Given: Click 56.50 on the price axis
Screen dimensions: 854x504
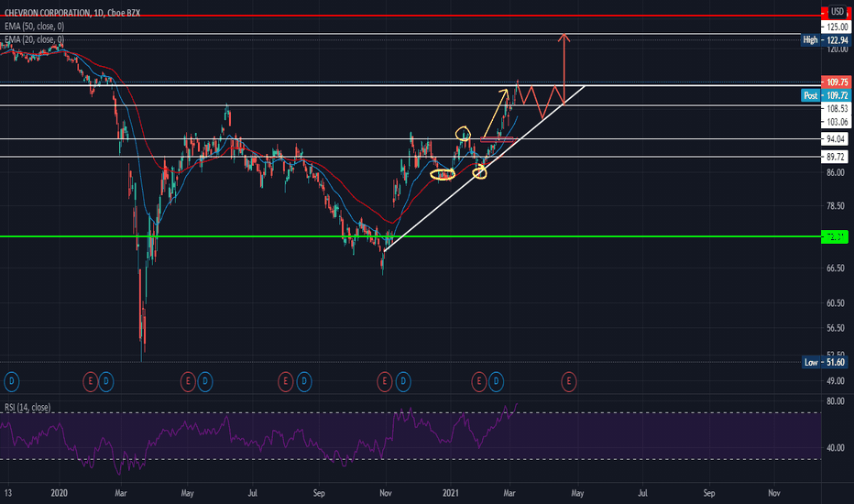Looking at the screenshot, I should pos(836,328).
